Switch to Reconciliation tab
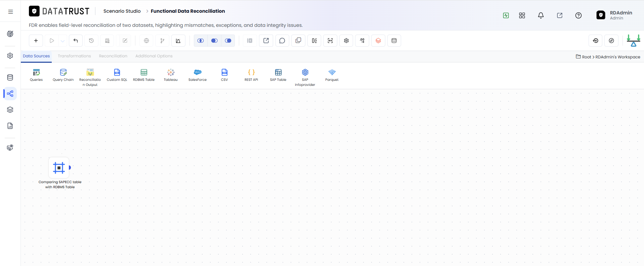The image size is (644, 266). (113, 56)
